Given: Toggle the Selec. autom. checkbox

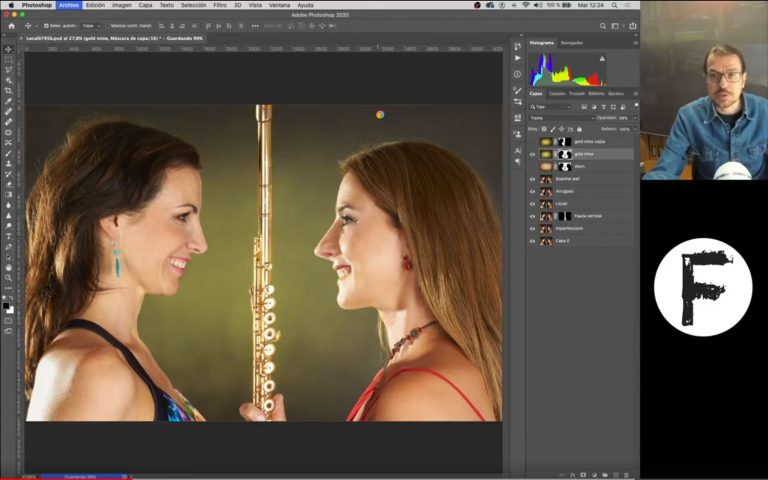Looking at the screenshot, I should coord(46,26).
